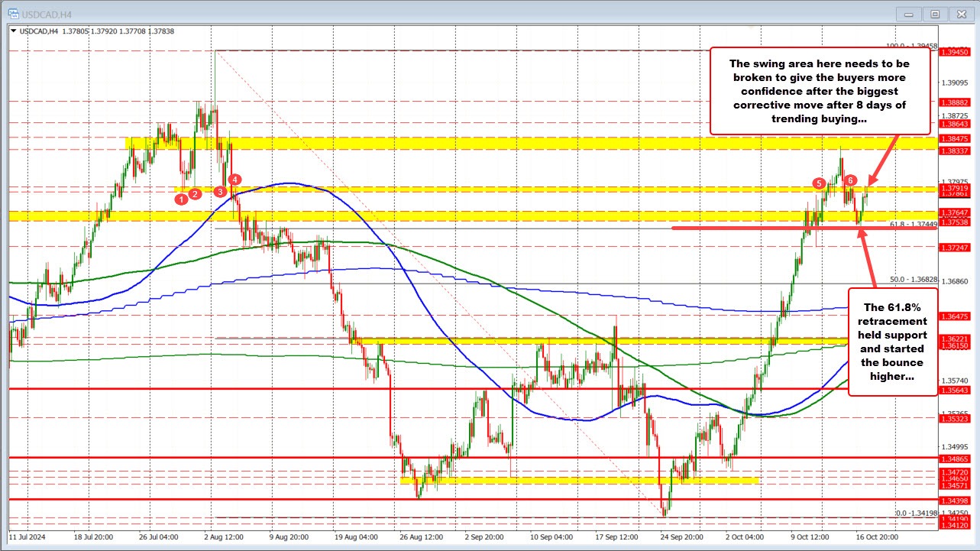Screen dimensions: 980x551
Task: Maximize the USDCAD,H4 chart window
Action: click(933, 14)
